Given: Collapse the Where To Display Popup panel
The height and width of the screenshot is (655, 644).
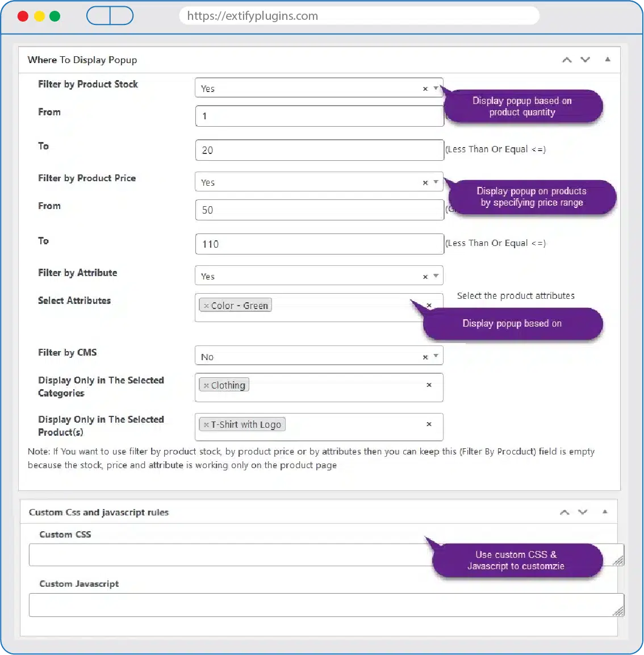Looking at the screenshot, I should pos(608,59).
